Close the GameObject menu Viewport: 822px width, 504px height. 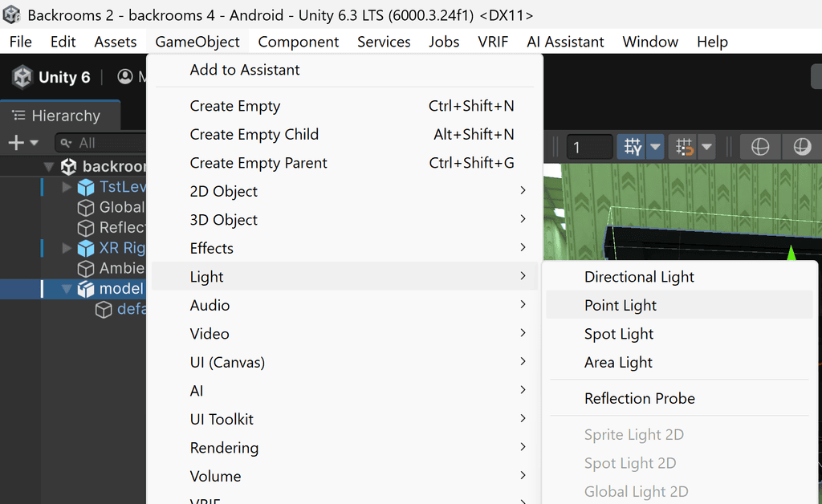click(197, 42)
